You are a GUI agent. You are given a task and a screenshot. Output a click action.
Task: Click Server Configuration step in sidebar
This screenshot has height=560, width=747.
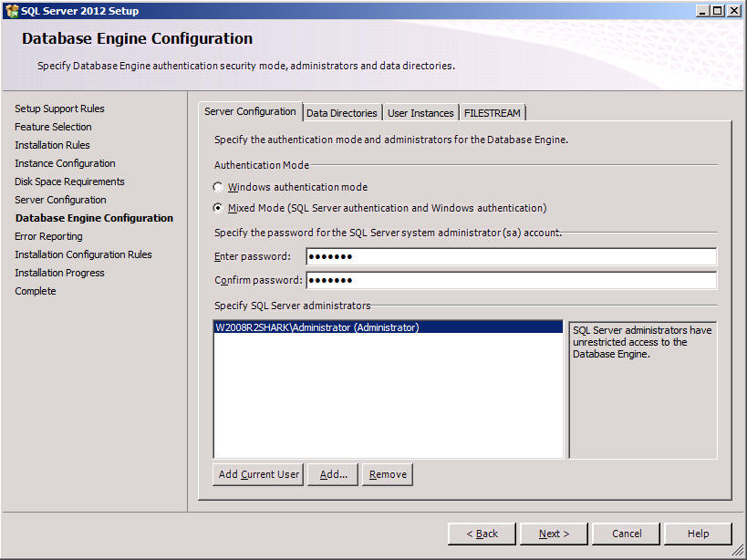click(x=60, y=200)
